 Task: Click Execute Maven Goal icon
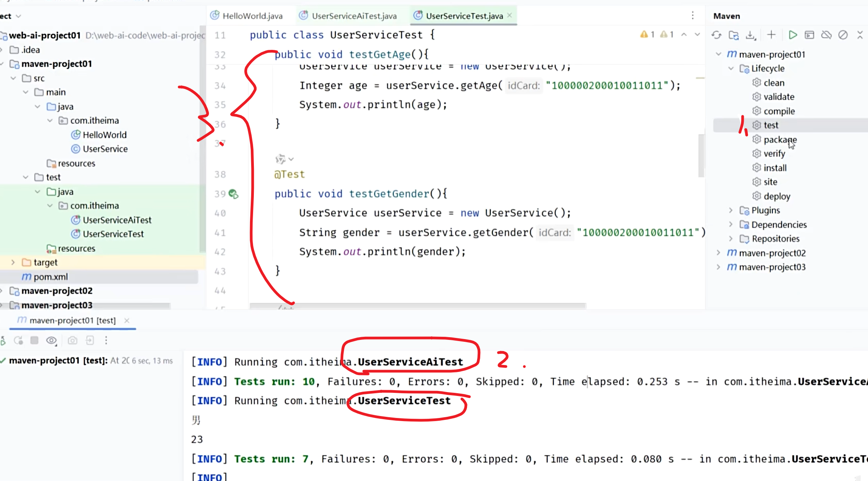pos(809,35)
